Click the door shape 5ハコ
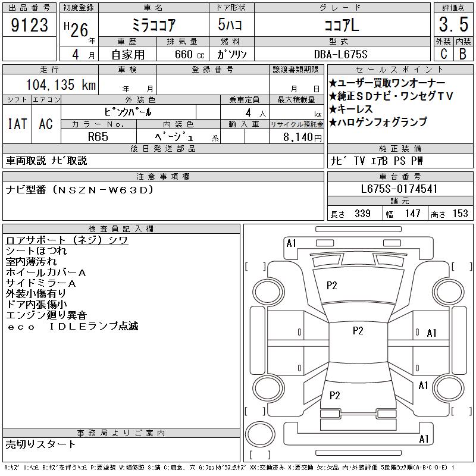This screenshot has width=476, height=476. coord(230,24)
